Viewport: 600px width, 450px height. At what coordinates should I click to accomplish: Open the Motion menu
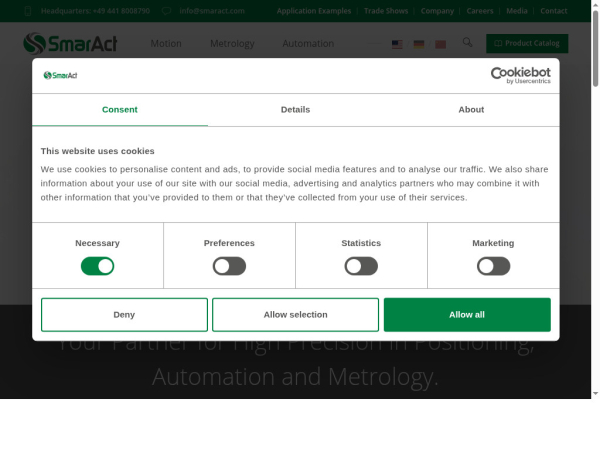coord(166,44)
